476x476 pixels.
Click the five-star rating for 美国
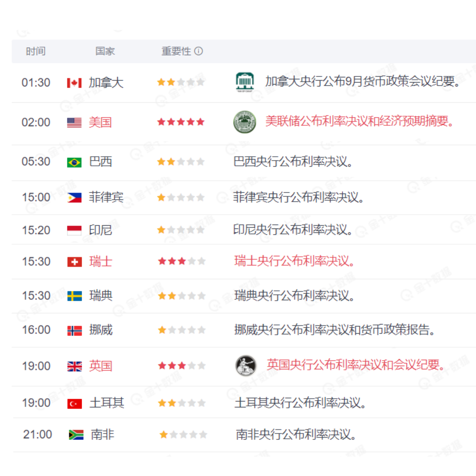coord(181,122)
